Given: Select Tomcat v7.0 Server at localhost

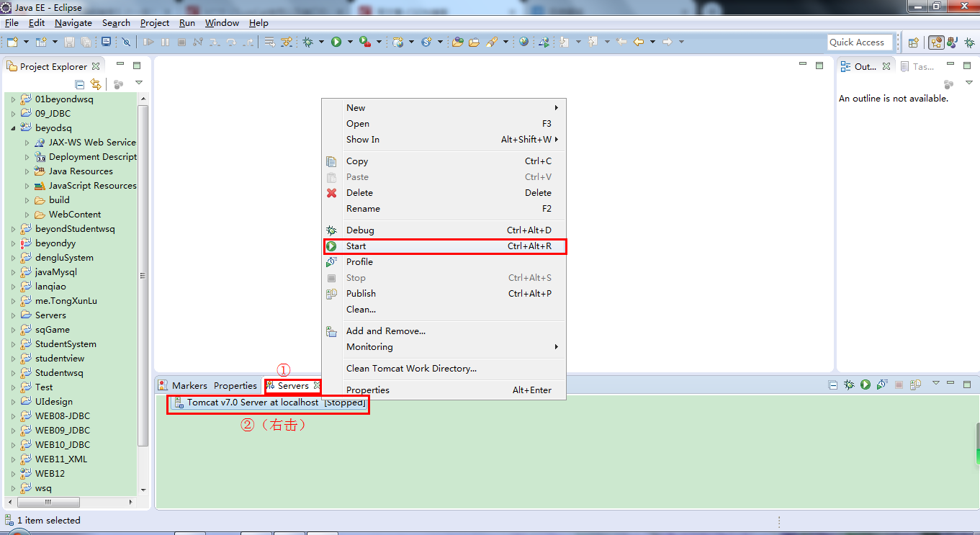Looking at the screenshot, I should coord(270,403).
